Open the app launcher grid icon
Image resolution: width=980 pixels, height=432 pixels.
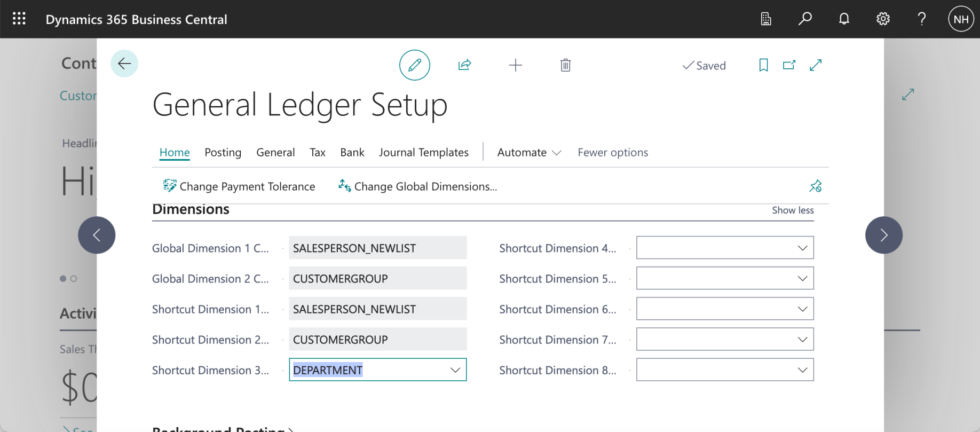[x=19, y=19]
